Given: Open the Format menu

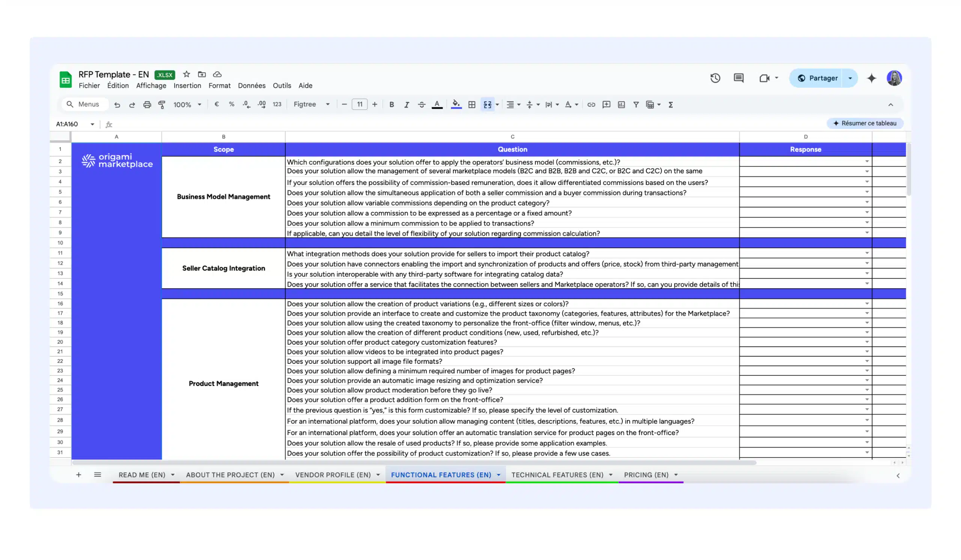Looking at the screenshot, I should pos(219,86).
